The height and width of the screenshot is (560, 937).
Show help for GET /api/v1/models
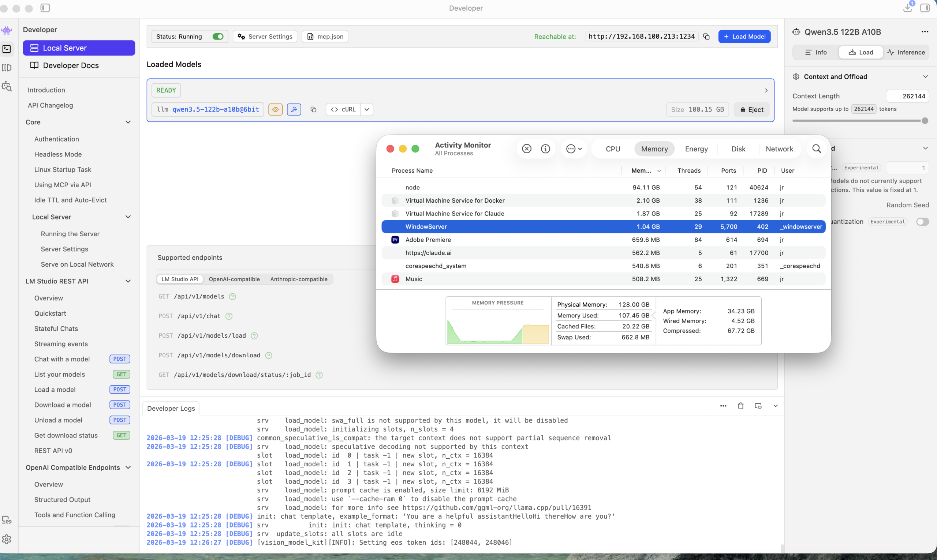point(232,297)
